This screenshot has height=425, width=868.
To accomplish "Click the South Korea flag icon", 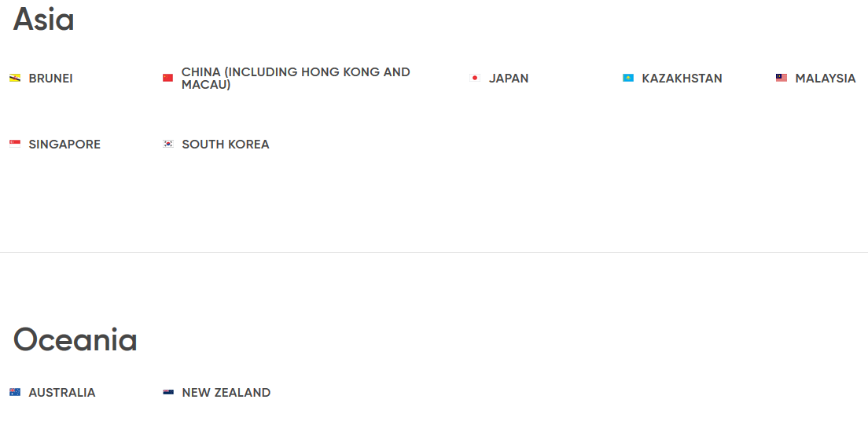I will [167, 144].
